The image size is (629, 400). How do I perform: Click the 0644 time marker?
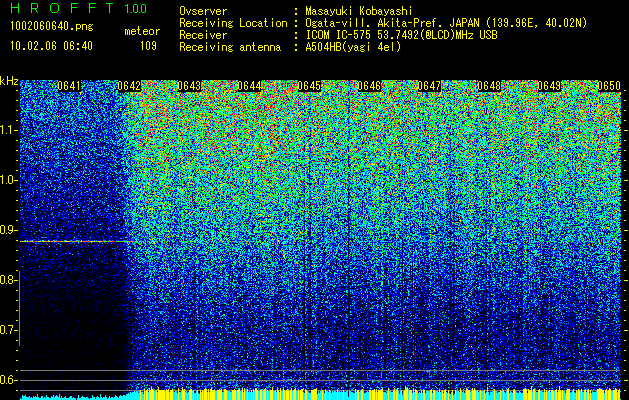[249, 86]
